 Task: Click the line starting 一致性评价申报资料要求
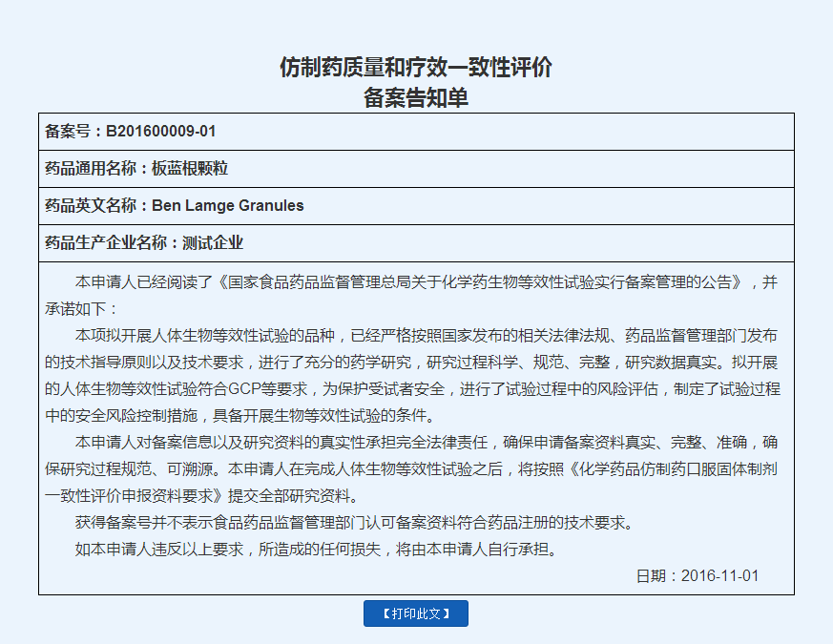click(202, 496)
